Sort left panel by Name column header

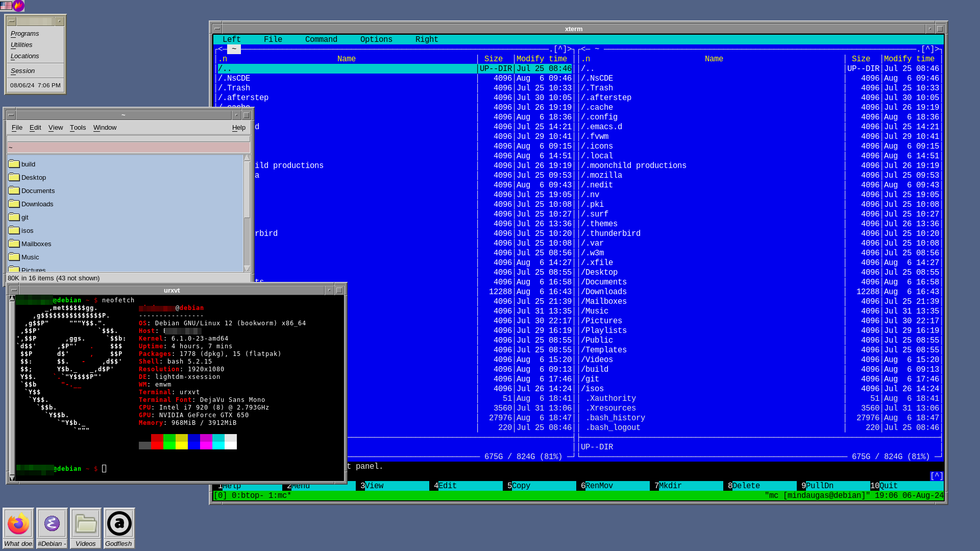coord(346,59)
